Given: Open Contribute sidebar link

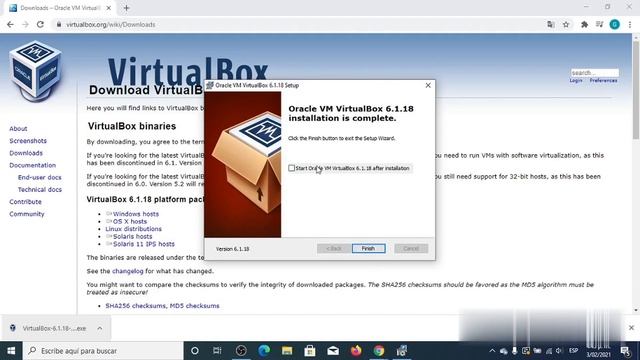Looking at the screenshot, I should pos(25,202).
